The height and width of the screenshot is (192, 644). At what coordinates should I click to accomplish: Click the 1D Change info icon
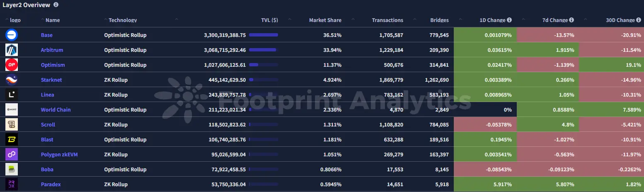(x=509, y=20)
